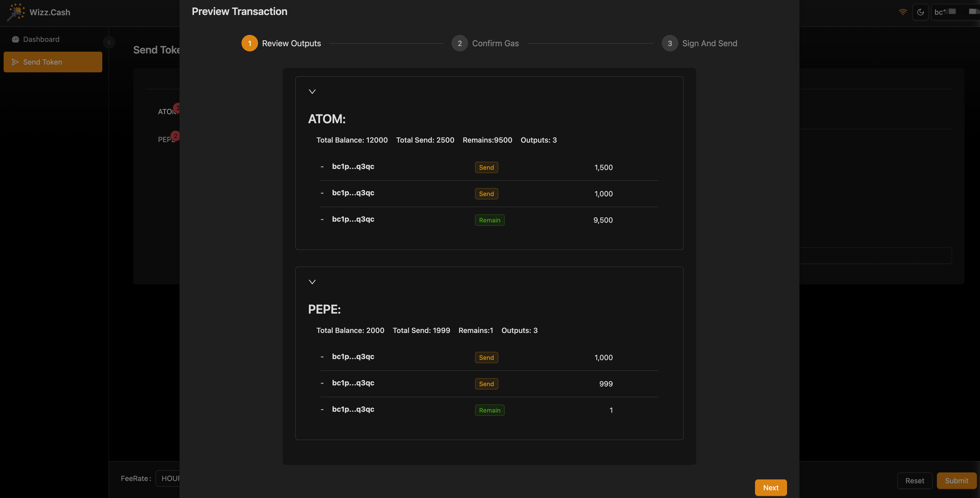Image resolution: width=980 pixels, height=498 pixels.
Task: Toggle dark mode with the moon icon
Action: point(920,12)
